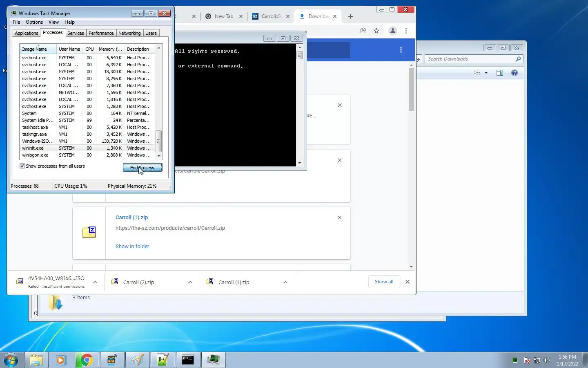Open the View menu in Task Manager
Image resolution: width=588 pixels, height=368 pixels.
(53, 22)
